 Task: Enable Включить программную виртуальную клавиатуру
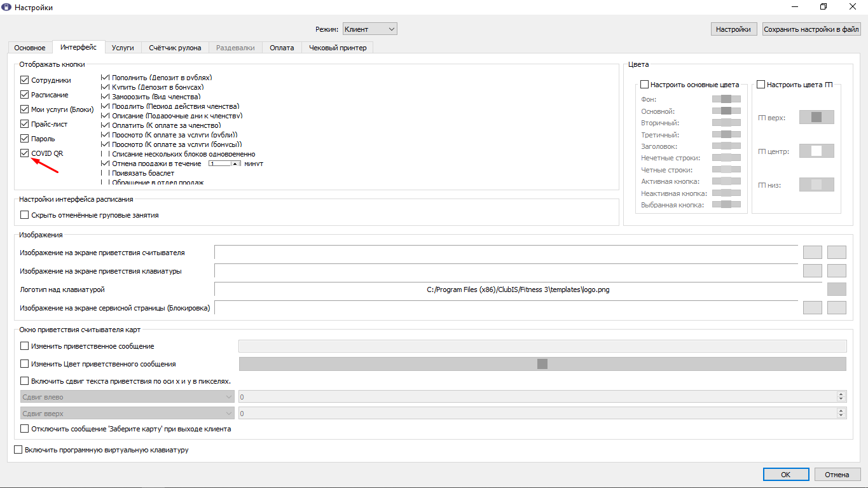[x=18, y=450]
